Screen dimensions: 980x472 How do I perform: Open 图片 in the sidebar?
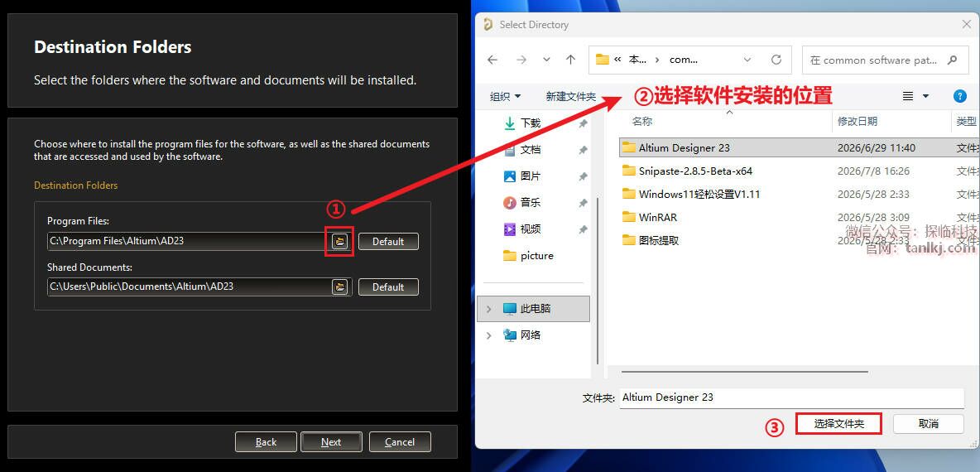pyautogui.click(x=530, y=176)
